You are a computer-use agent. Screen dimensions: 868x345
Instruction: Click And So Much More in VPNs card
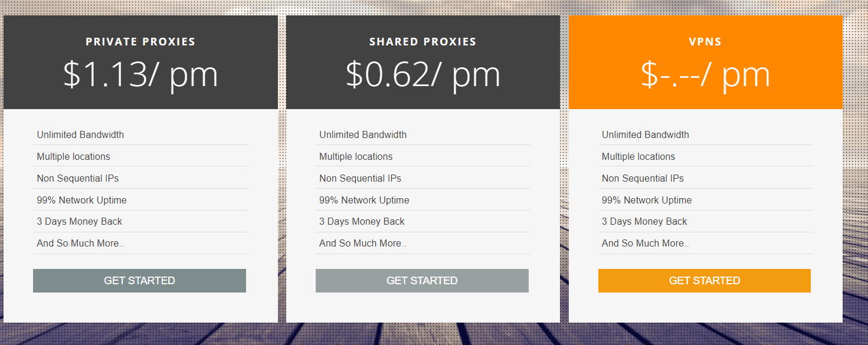tap(645, 243)
